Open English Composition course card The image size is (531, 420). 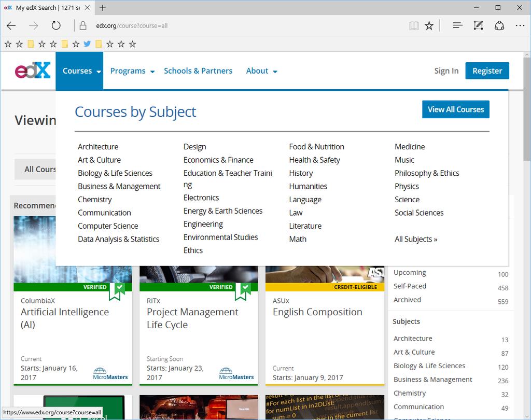point(317,312)
